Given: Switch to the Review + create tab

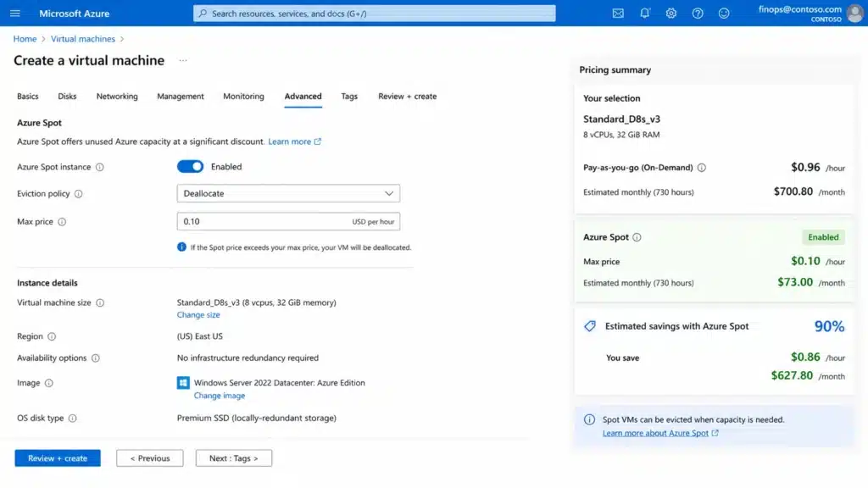Looking at the screenshot, I should tap(408, 97).
